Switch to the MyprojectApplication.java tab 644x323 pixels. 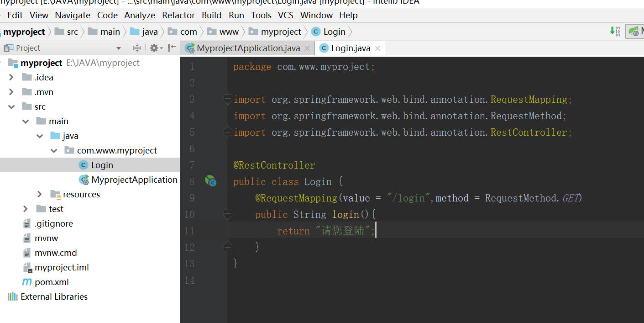point(248,48)
